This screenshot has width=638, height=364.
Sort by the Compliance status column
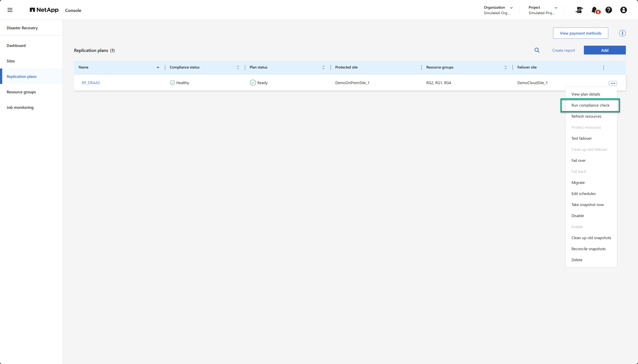(238, 67)
